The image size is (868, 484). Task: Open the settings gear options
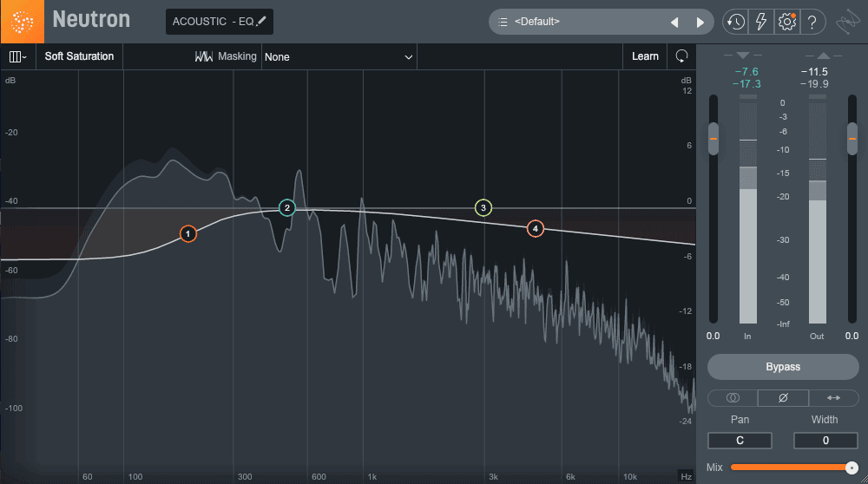coord(786,23)
